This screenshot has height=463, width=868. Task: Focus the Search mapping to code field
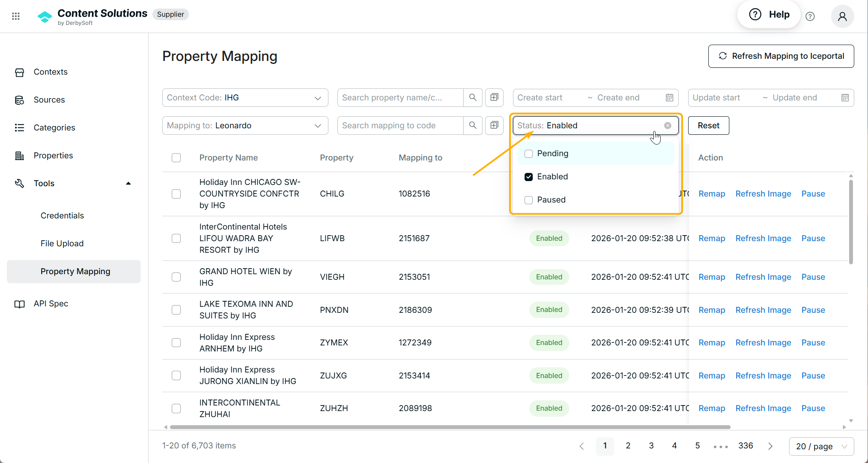point(400,125)
